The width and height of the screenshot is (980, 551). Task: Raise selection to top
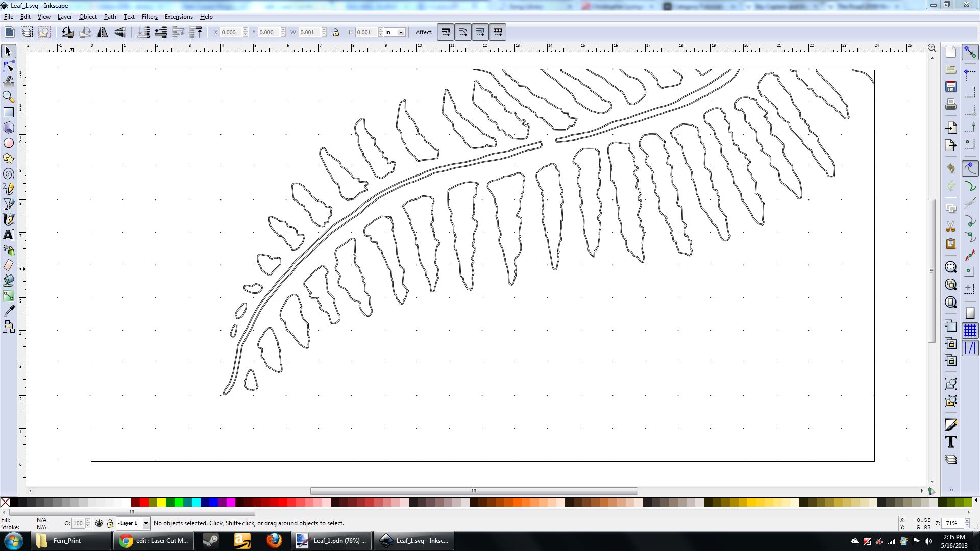click(196, 32)
